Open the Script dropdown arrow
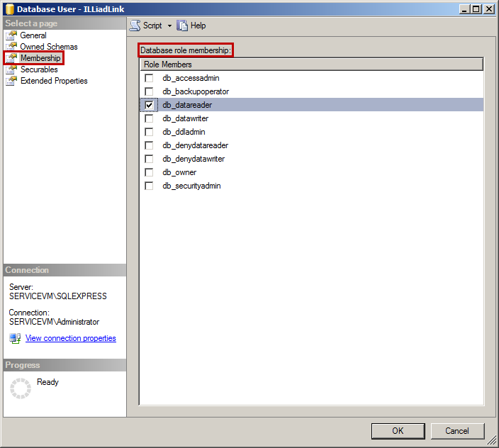The height and width of the screenshot is (448, 499). click(169, 26)
